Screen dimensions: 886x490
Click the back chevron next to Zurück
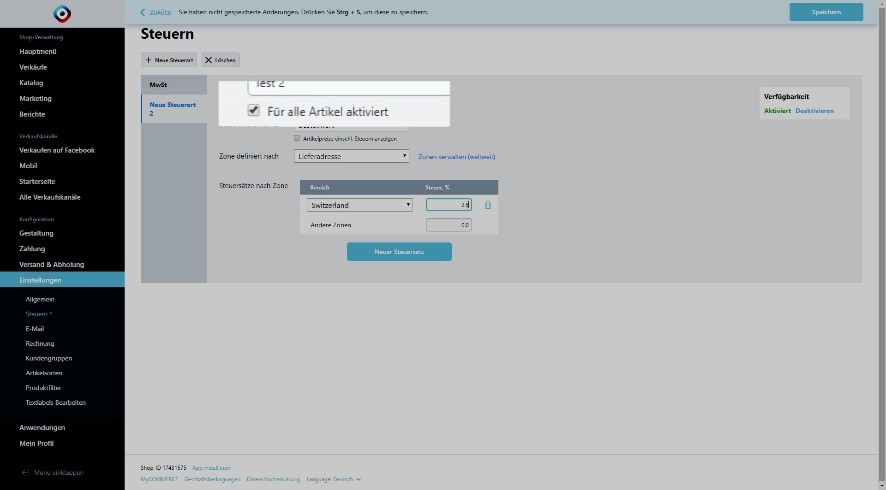[142, 12]
